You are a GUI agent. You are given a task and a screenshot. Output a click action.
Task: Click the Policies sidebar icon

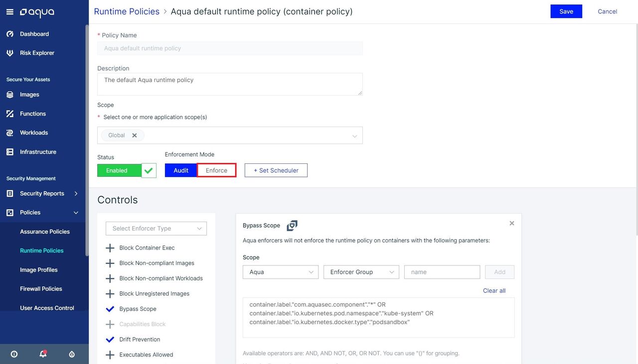(10, 213)
